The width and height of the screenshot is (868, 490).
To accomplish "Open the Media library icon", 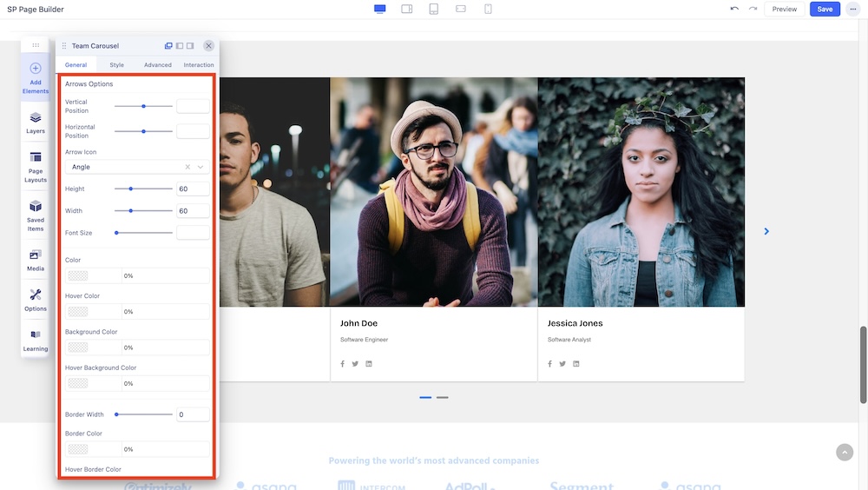I will click(x=36, y=259).
